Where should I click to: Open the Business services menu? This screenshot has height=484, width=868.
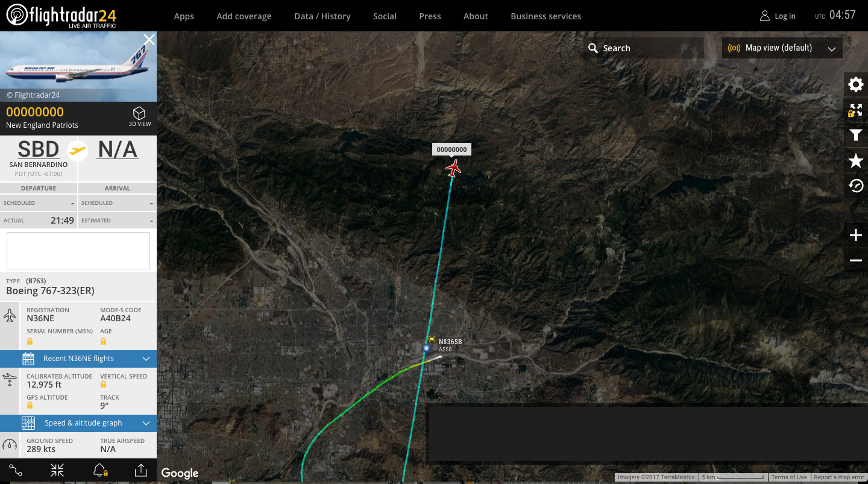546,16
